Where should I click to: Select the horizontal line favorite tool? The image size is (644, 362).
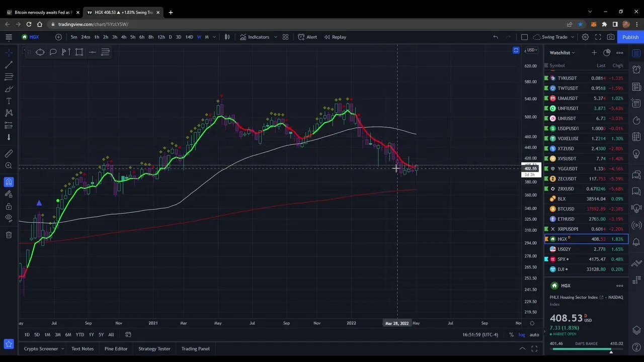[92, 52]
